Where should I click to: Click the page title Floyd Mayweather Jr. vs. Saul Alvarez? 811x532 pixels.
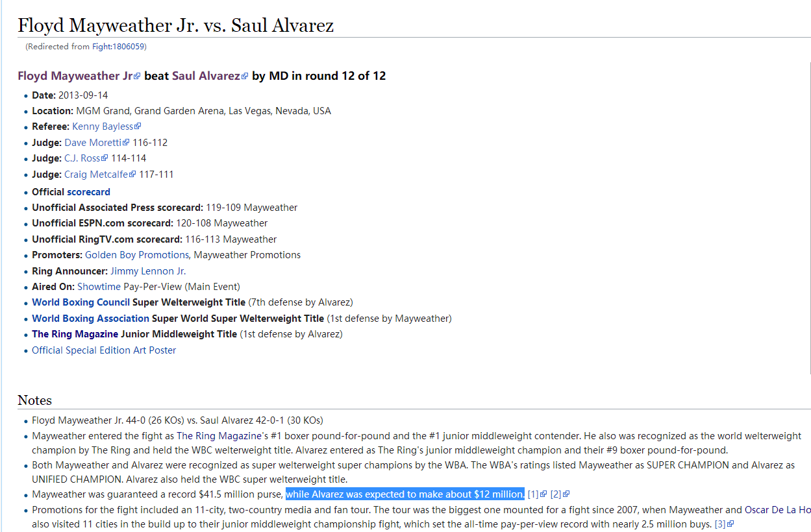point(175,25)
